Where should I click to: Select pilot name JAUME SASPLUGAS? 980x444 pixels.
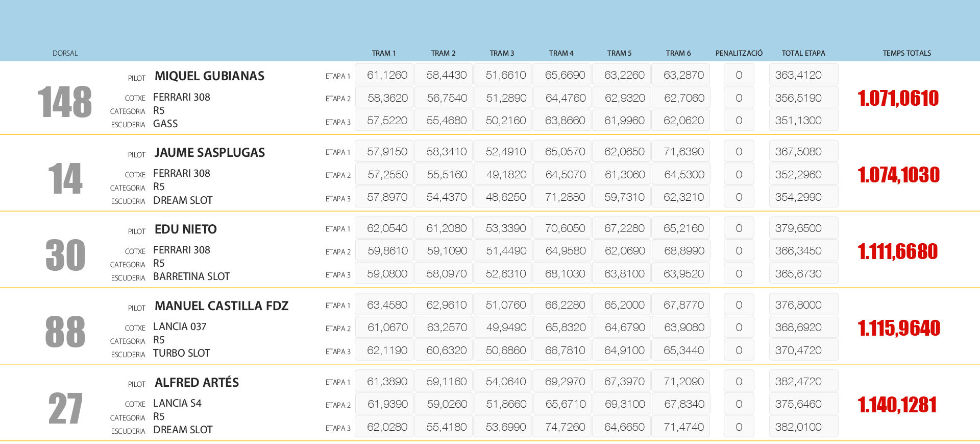point(209,153)
